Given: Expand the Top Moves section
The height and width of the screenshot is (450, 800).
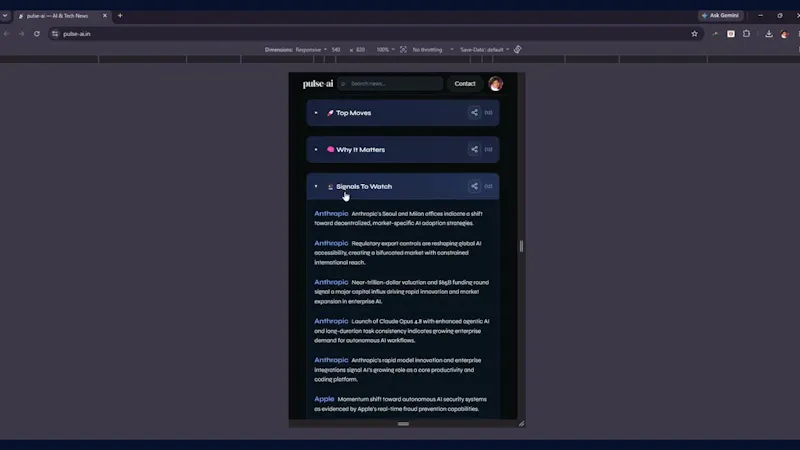Looking at the screenshot, I should [316, 113].
